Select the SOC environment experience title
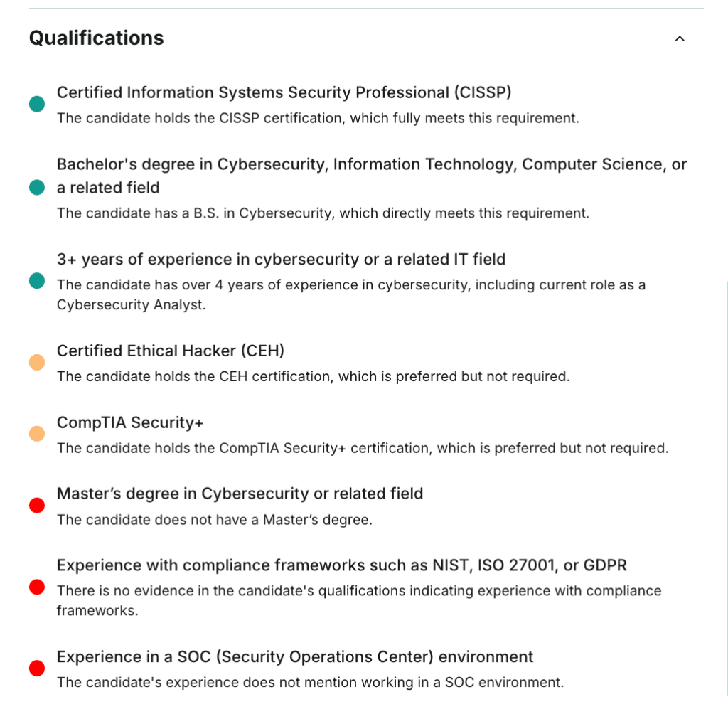Image resolution: width=728 pixels, height=724 pixels. (295, 656)
